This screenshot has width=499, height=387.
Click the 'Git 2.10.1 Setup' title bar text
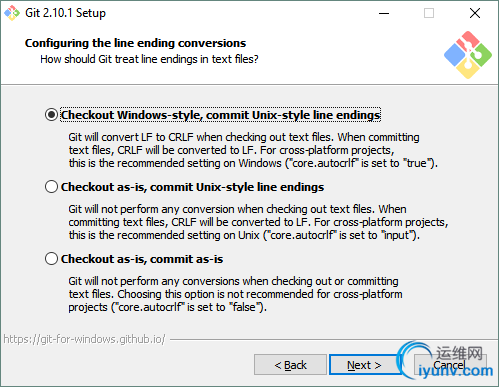pos(65,13)
